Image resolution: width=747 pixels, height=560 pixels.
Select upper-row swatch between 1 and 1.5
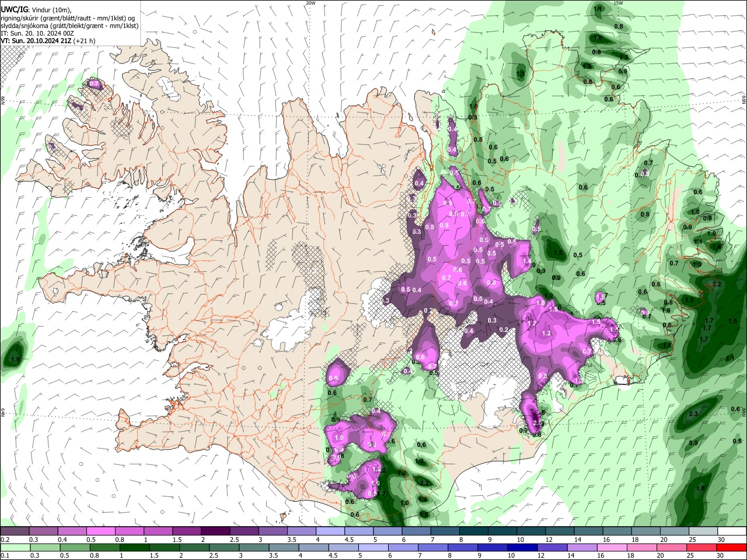(x=158, y=531)
